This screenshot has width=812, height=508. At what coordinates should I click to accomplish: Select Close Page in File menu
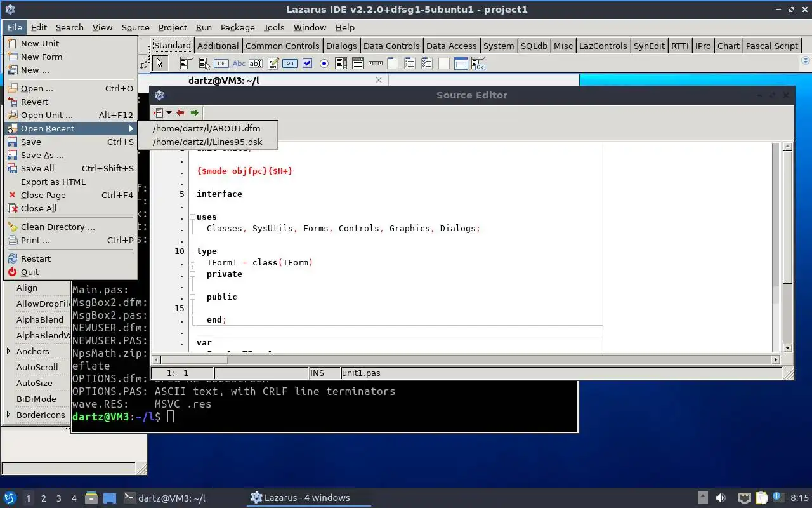click(x=70, y=195)
